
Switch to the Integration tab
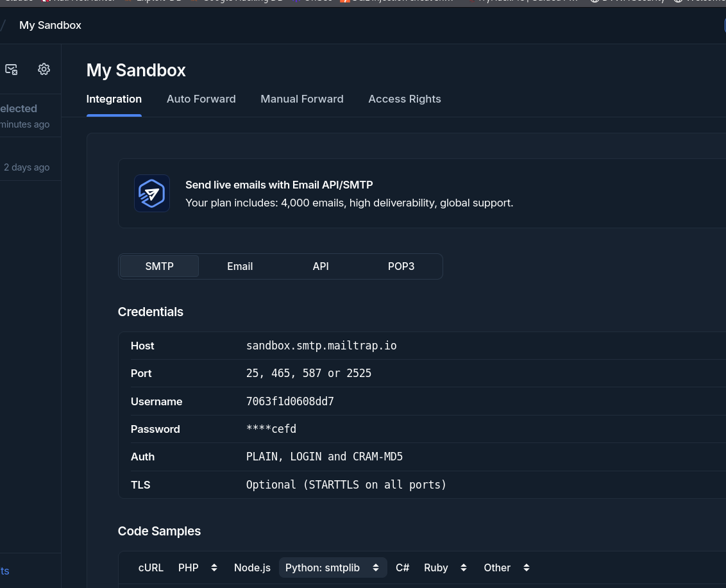114,99
